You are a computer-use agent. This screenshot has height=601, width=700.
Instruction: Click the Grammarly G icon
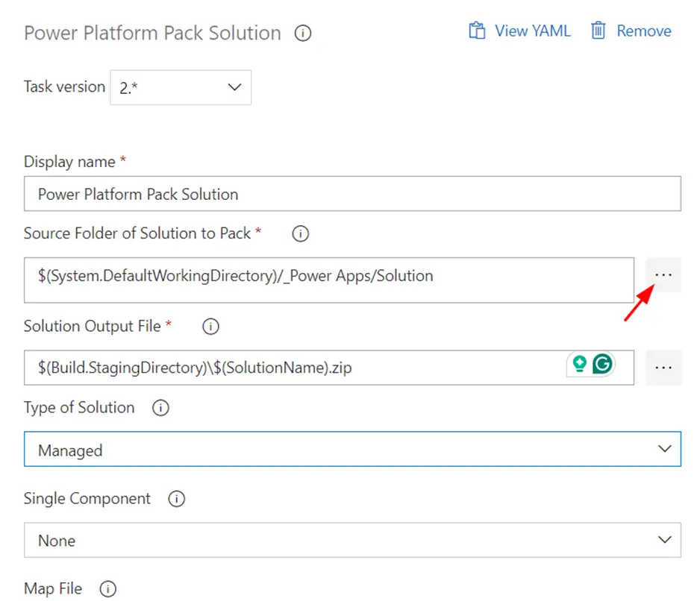click(603, 364)
